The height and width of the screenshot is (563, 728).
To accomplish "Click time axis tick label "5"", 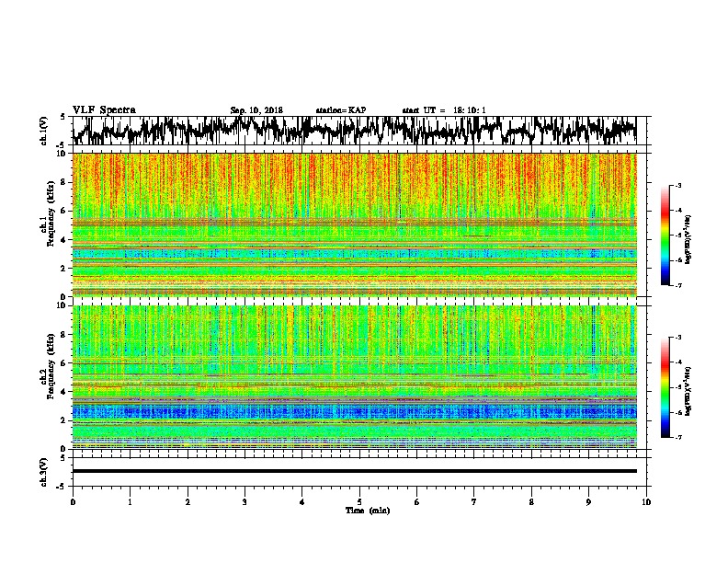I will [x=359, y=502].
